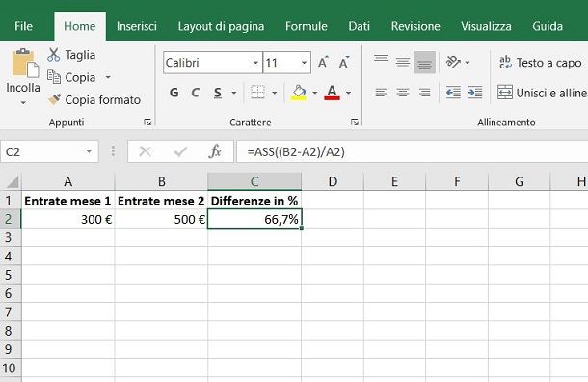The width and height of the screenshot is (588, 382).
Task: Select column B header
Action: 161,182
